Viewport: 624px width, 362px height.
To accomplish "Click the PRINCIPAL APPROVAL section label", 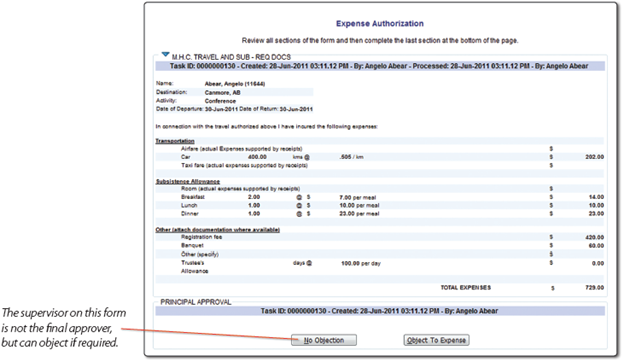I will 195,302.
